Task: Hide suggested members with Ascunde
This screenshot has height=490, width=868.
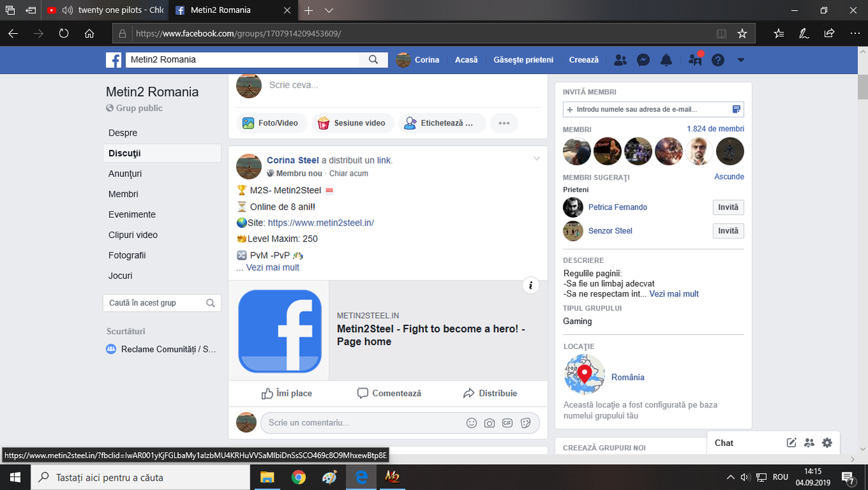Action: click(x=729, y=177)
